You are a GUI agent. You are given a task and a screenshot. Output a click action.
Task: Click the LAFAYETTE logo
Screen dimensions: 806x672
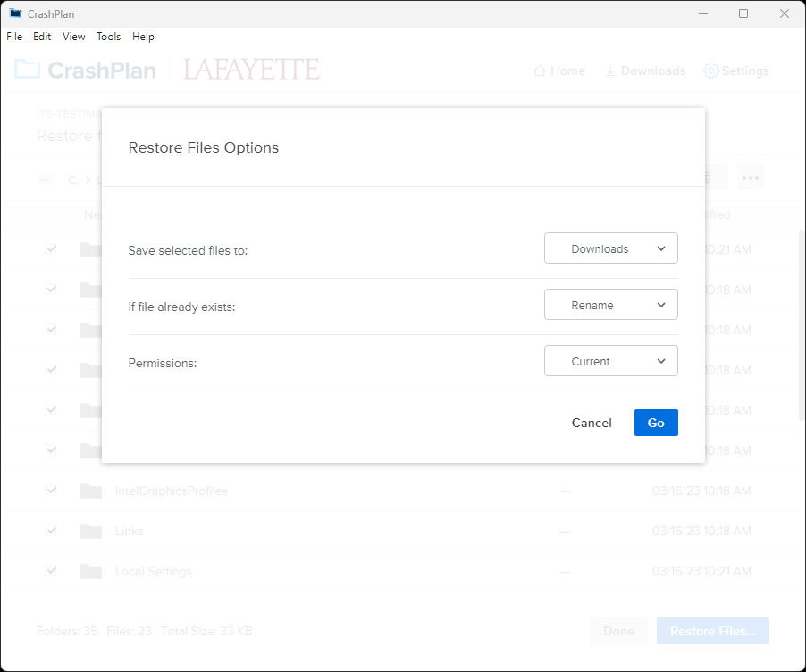pyautogui.click(x=251, y=70)
